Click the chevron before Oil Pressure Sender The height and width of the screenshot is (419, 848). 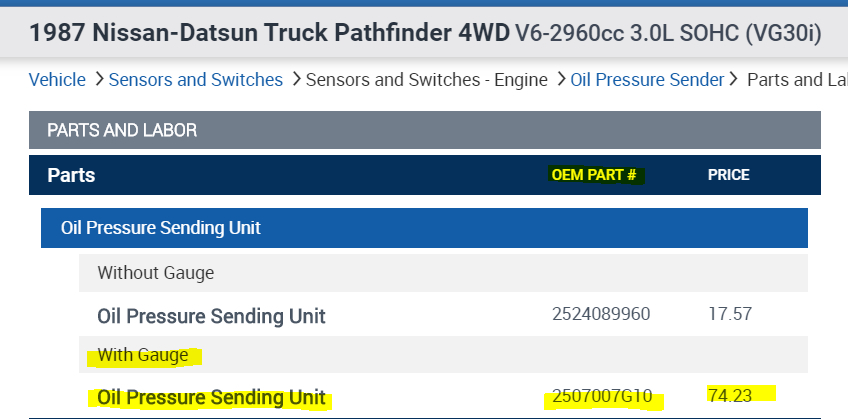coord(561,79)
